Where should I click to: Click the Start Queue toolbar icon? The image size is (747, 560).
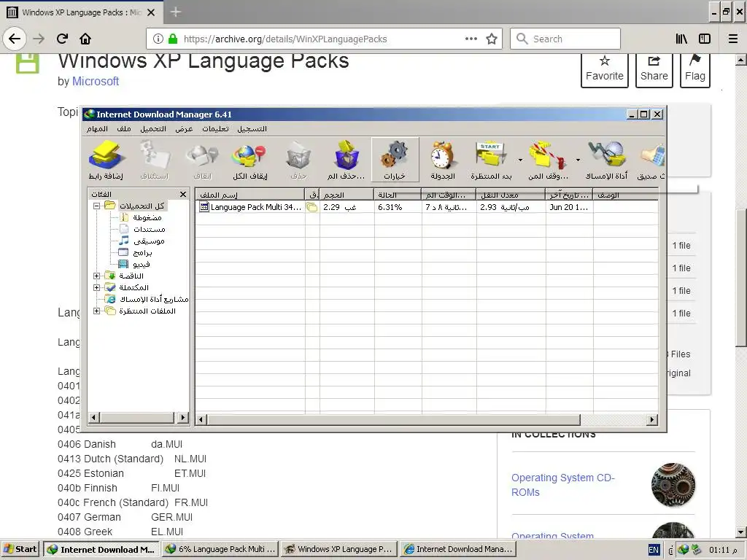click(491, 160)
